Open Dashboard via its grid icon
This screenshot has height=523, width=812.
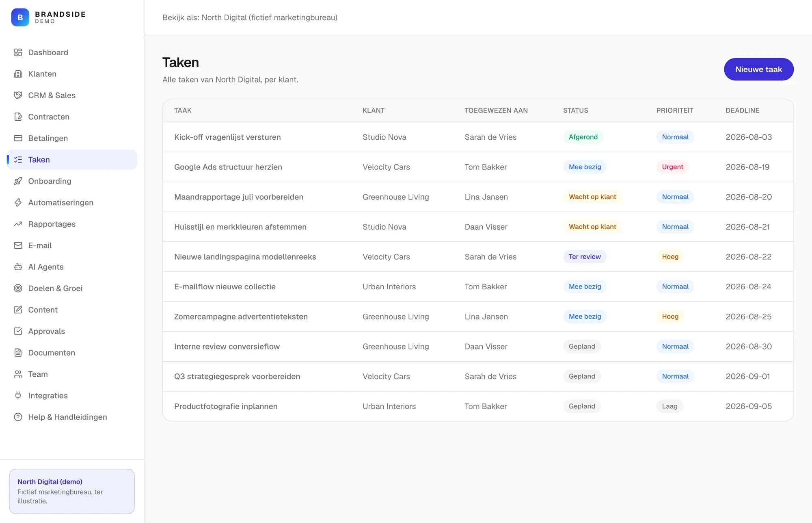click(18, 52)
